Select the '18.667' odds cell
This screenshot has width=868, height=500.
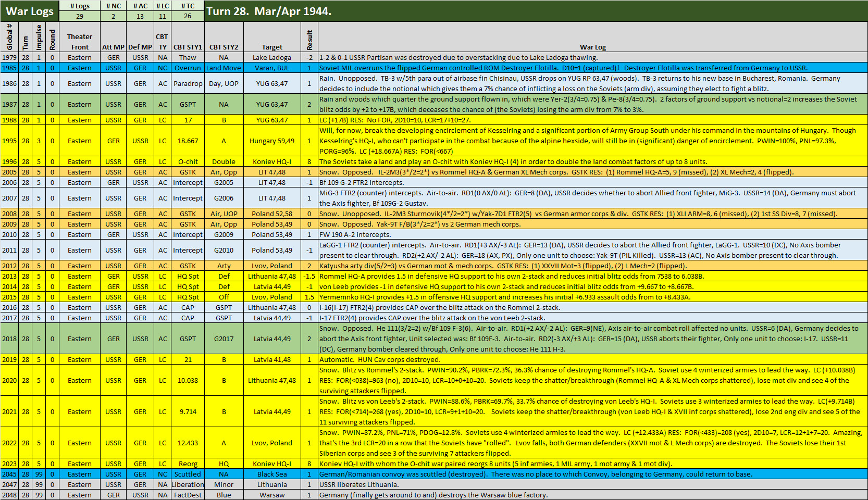188,141
